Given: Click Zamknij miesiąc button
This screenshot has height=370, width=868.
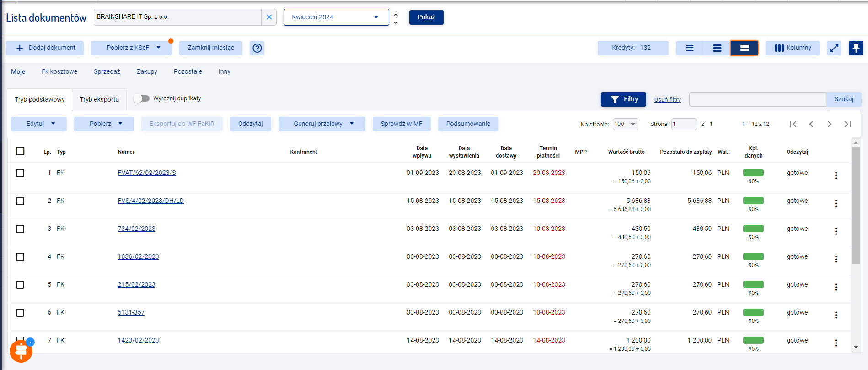Looking at the screenshot, I should point(211,48).
